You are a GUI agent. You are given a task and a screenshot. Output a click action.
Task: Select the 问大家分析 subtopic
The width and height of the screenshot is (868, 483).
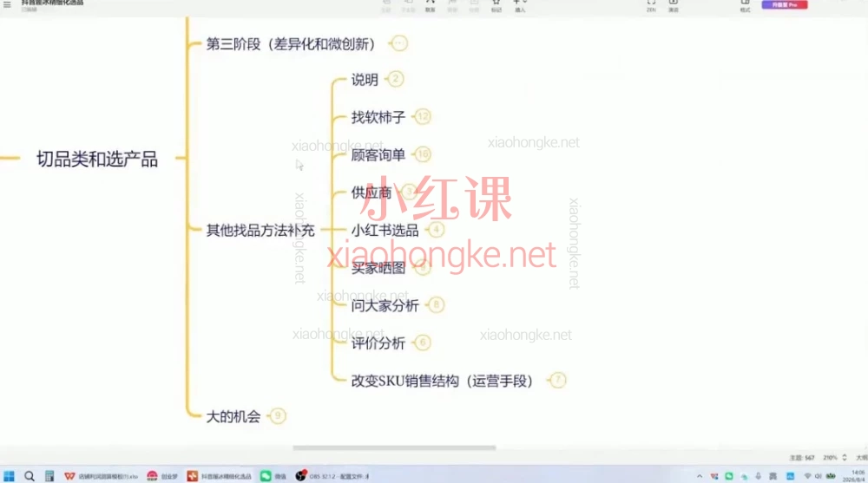[385, 305]
